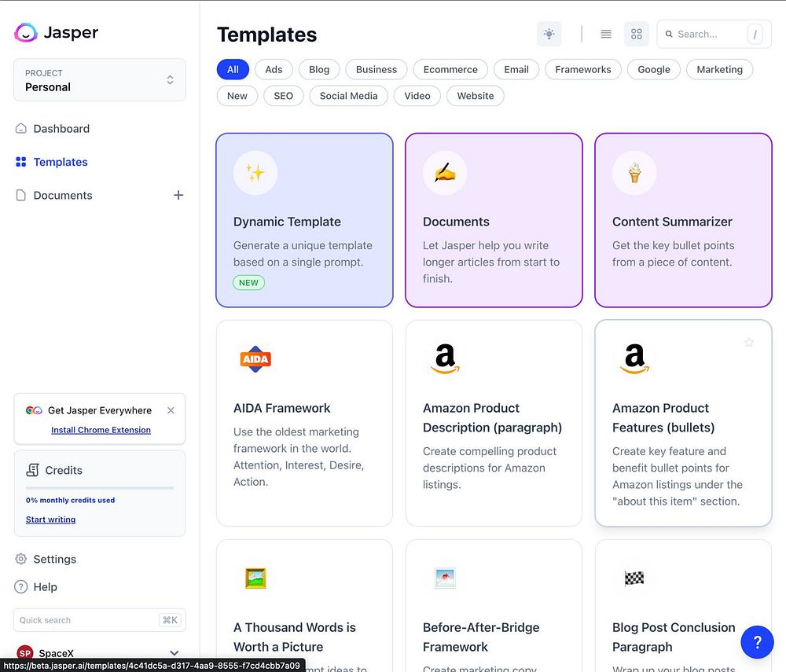The width and height of the screenshot is (786, 672).
Task: Click the ⌘K shortcut badge
Action: coord(170,620)
